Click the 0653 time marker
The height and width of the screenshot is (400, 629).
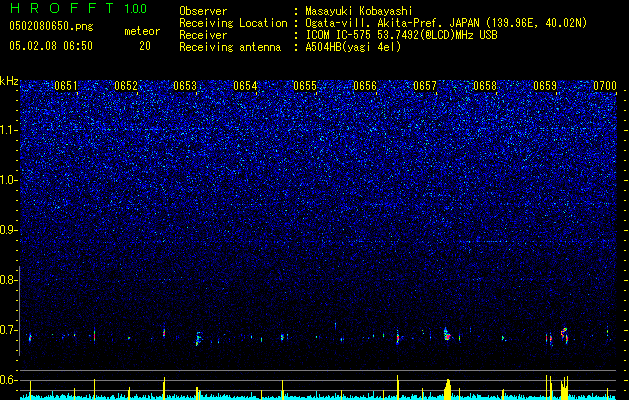(185, 86)
